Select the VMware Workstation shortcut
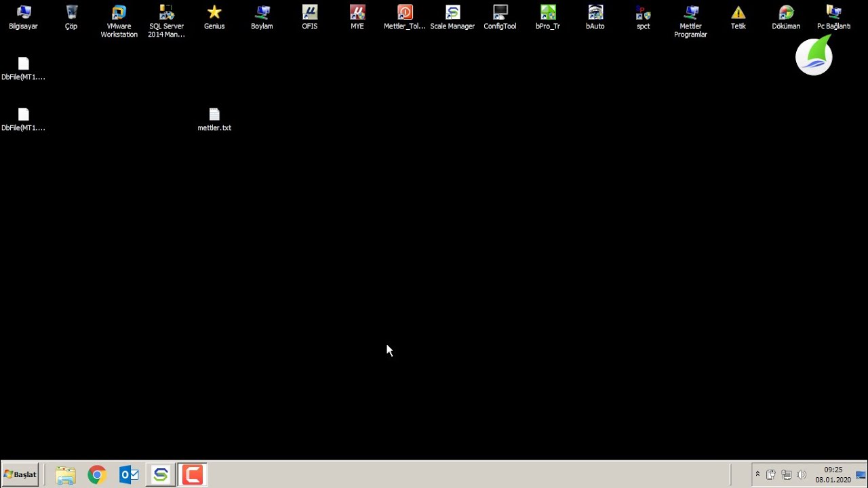 pyautogui.click(x=119, y=21)
